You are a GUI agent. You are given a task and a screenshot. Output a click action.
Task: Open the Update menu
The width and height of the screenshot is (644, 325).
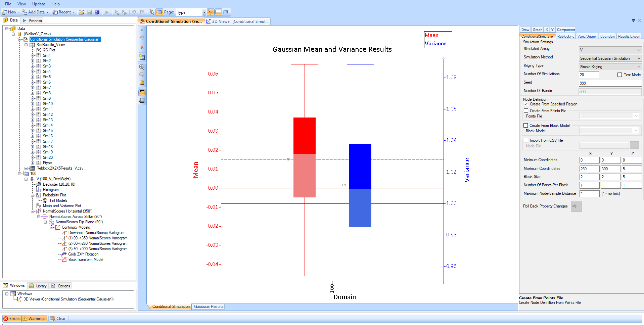tap(38, 4)
